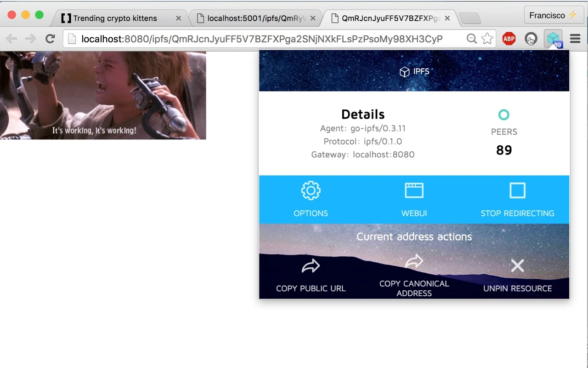Click the round extension icon beside ABP

tap(531, 39)
